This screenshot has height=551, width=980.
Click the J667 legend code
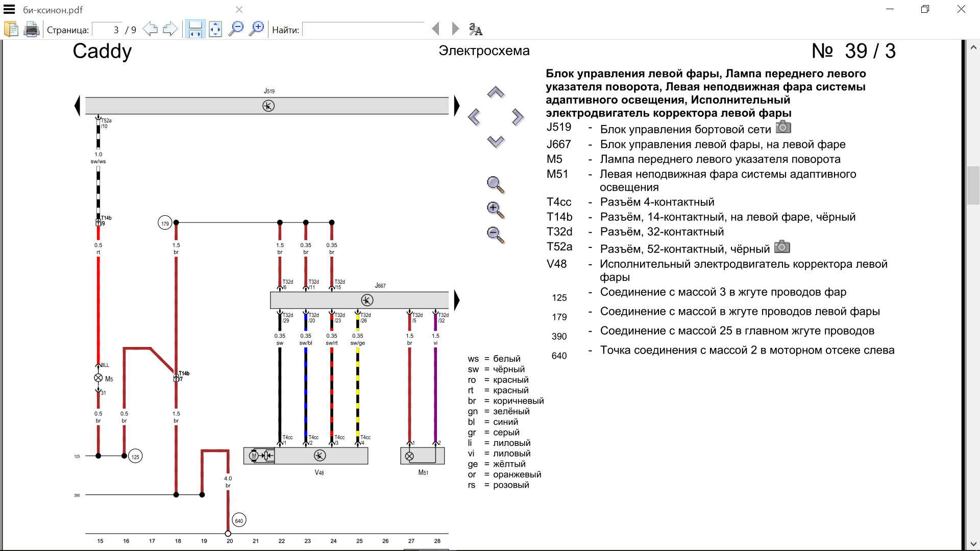(559, 144)
